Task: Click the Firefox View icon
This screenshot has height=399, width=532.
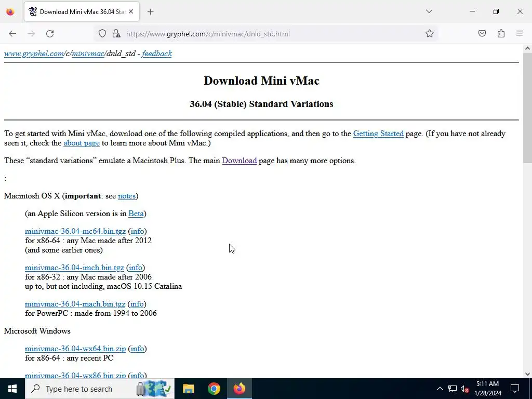Action: pos(10,11)
